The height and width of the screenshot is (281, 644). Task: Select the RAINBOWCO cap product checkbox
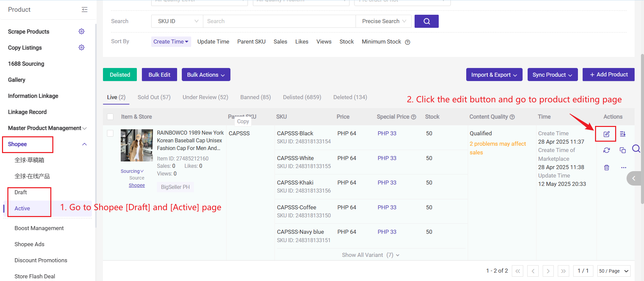click(110, 133)
